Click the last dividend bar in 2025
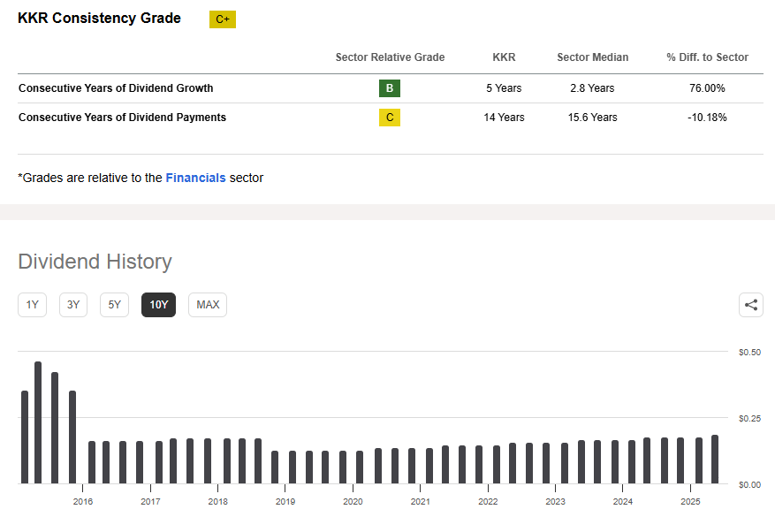Screen dimensions: 775x532 click(x=715, y=460)
